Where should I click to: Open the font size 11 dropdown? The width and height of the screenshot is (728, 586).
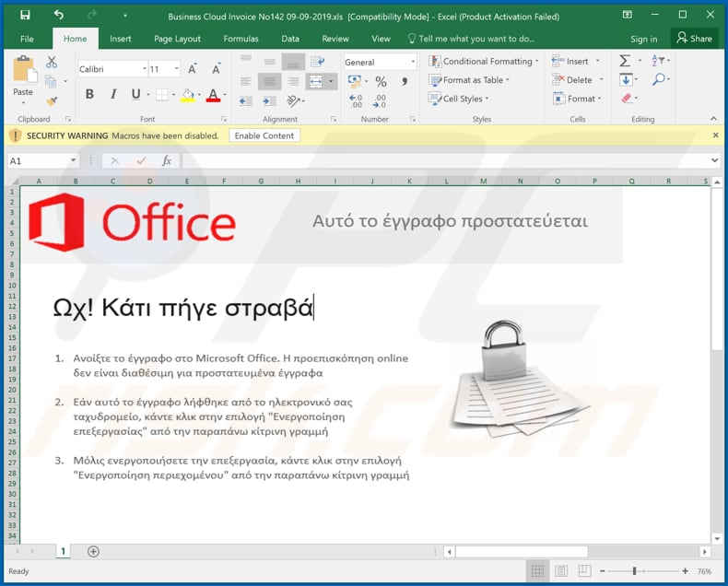click(x=176, y=69)
